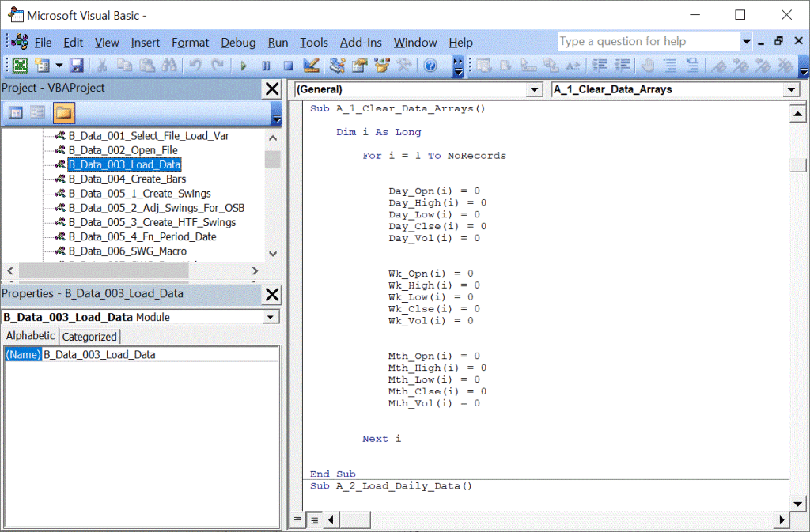Screen dimensions: 810x532
Task: Click the Copy icon in toolbar
Action: point(124,65)
